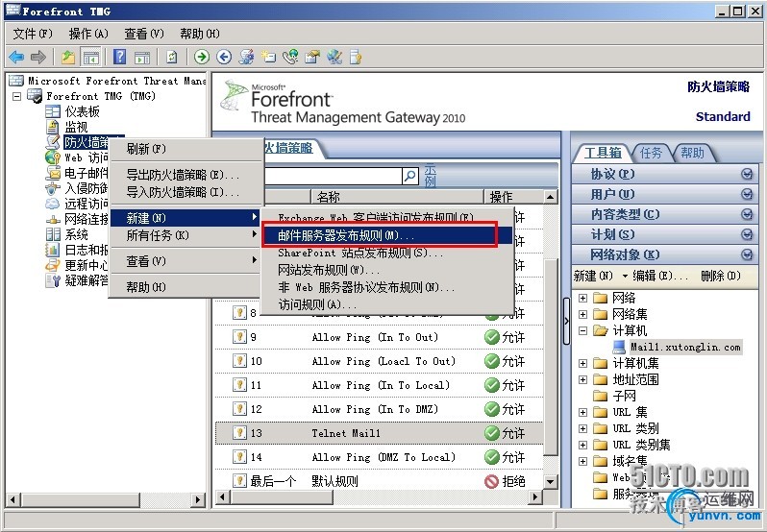Click the 子网 folder icon
The width and height of the screenshot is (767, 532).
click(600, 396)
